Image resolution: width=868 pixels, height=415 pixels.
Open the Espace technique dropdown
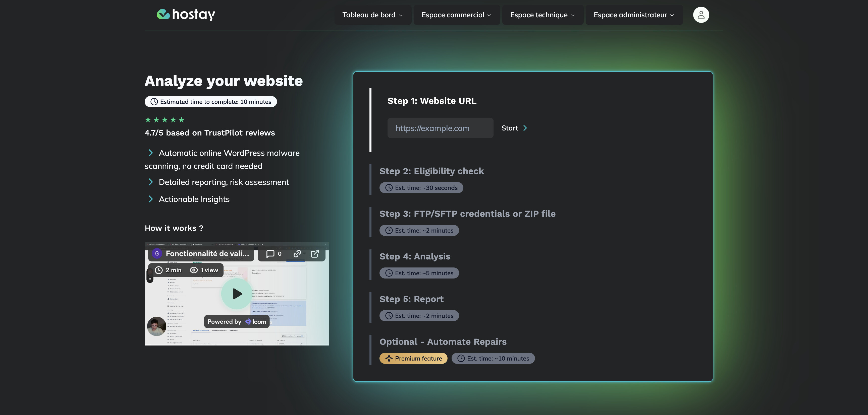click(542, 15)
